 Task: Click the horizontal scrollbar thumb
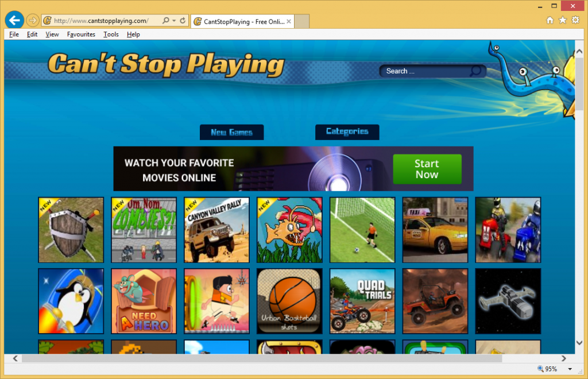click(x=262, y=358)
